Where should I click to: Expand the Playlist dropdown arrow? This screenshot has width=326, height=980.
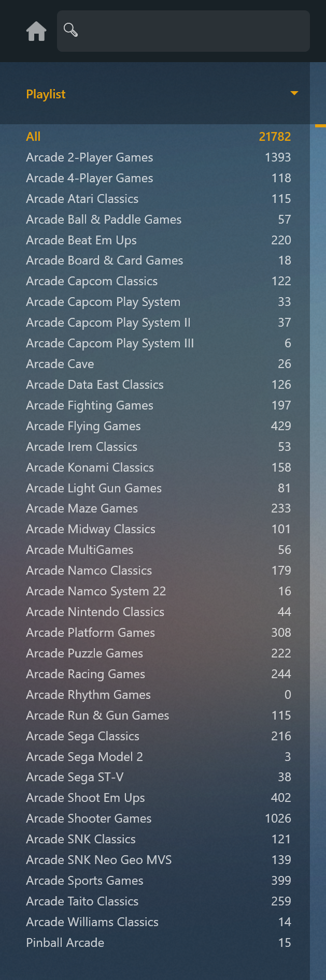[294, 93]
